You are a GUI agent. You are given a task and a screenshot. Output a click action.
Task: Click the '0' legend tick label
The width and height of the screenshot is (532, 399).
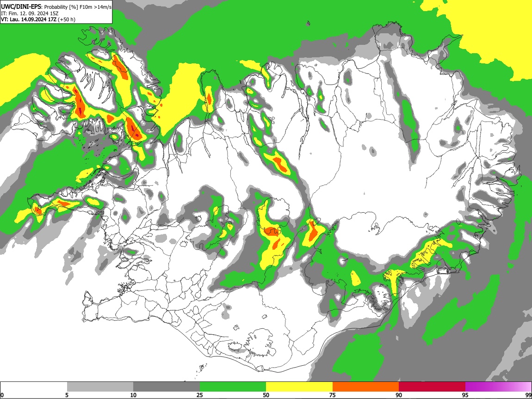coord(2,395)
